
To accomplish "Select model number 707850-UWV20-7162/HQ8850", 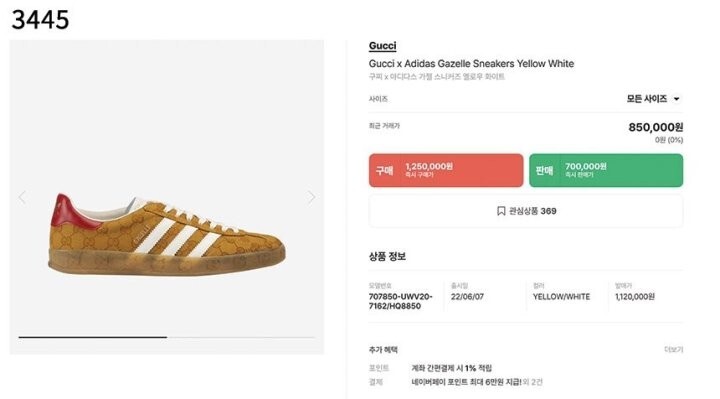I will click(x=400, y=301).
